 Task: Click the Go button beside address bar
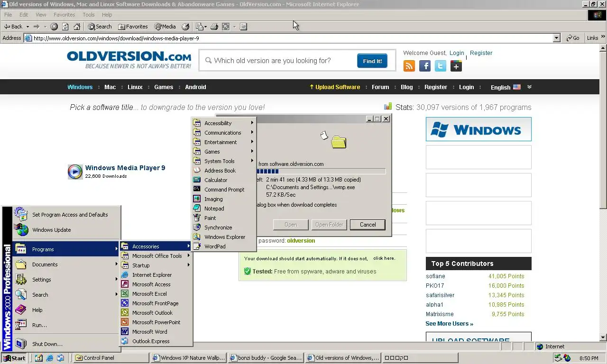coord(573,38)
